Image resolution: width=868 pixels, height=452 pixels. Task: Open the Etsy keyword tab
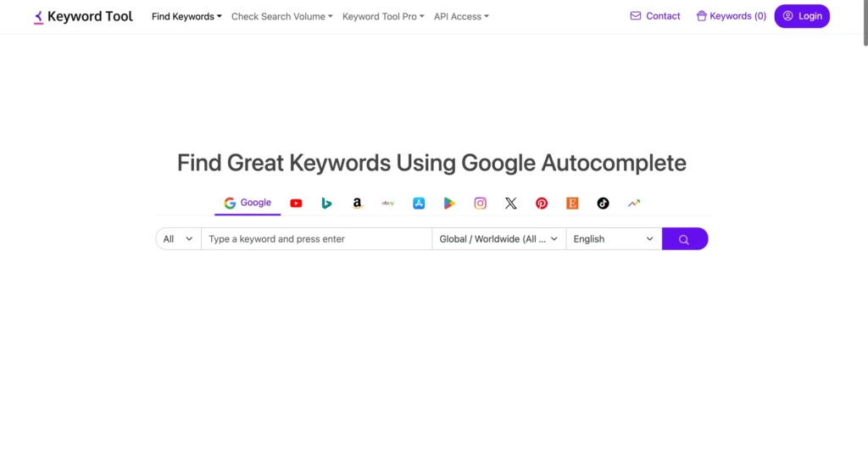pos(572,204)
